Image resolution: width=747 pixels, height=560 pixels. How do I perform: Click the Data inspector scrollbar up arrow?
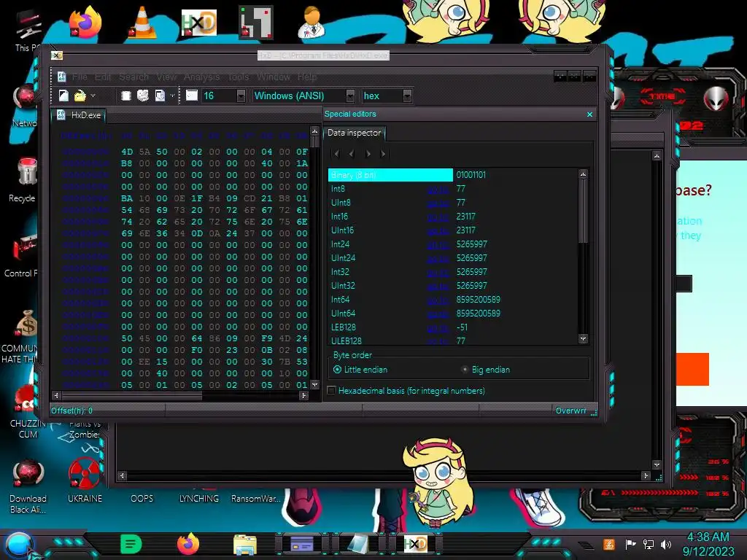coord(583,174)
